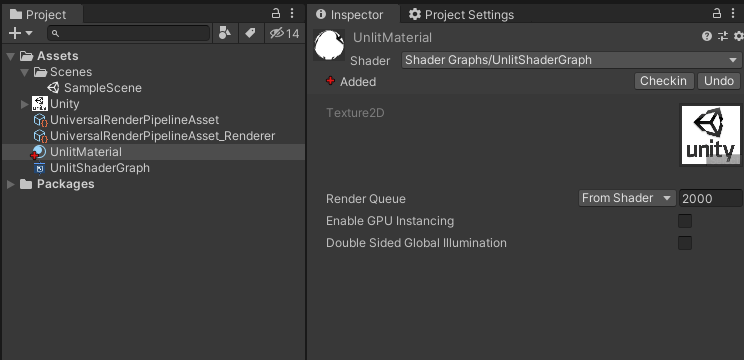
Task: Click the Undo button
Action: click(x=718, y=81)
